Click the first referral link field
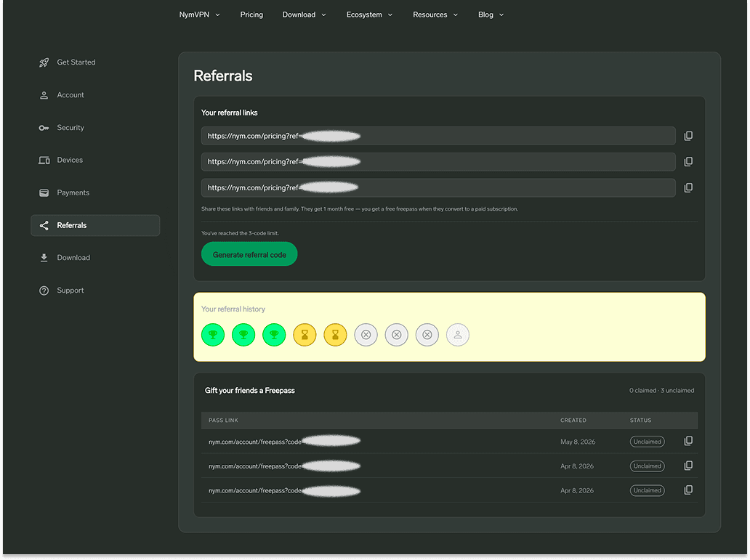Screen dimensions: 750x560 [438, 136]
